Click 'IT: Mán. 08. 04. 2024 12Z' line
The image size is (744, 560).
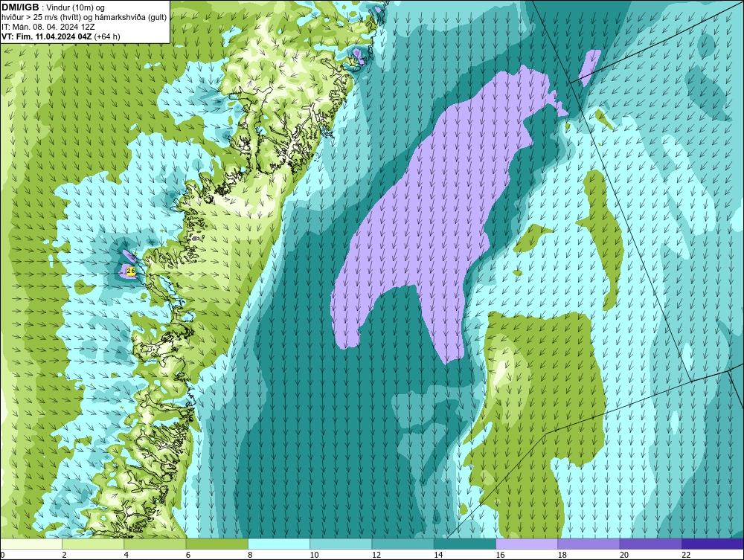[48, 27]
